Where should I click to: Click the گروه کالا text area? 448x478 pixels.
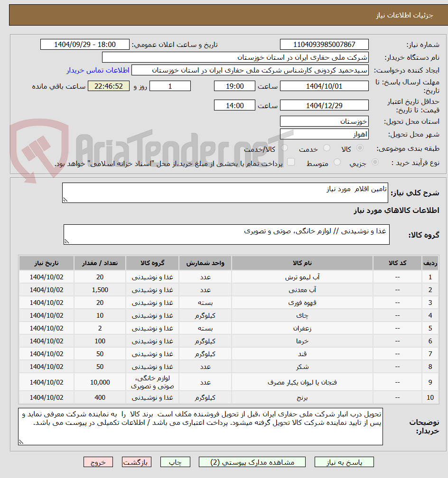pos(226,234)
